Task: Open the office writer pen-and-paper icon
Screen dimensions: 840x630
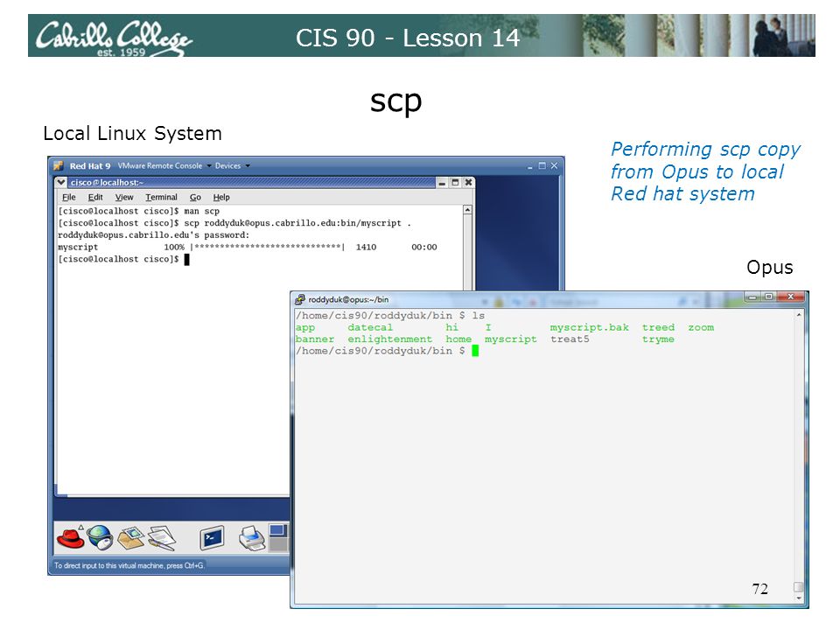Action: (162, 538)
